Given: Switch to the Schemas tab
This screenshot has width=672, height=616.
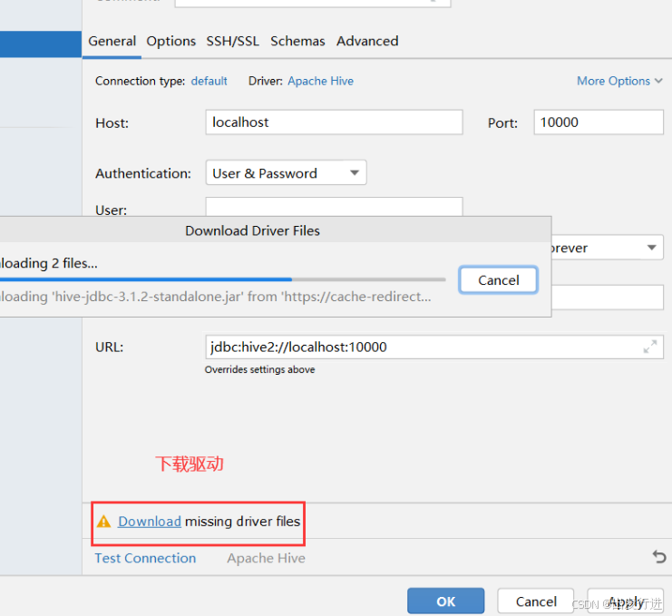Looking at the screenshot, I should tap(297, 41).
